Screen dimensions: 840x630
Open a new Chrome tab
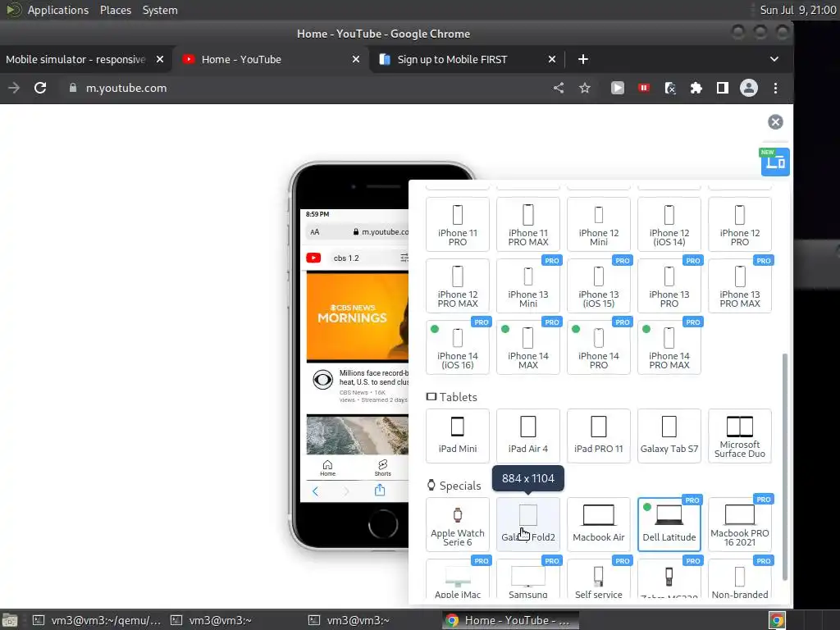583,59
